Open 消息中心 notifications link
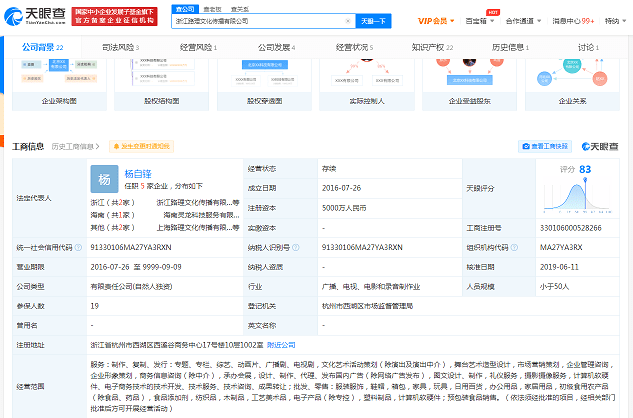 (x=573, y=21)
